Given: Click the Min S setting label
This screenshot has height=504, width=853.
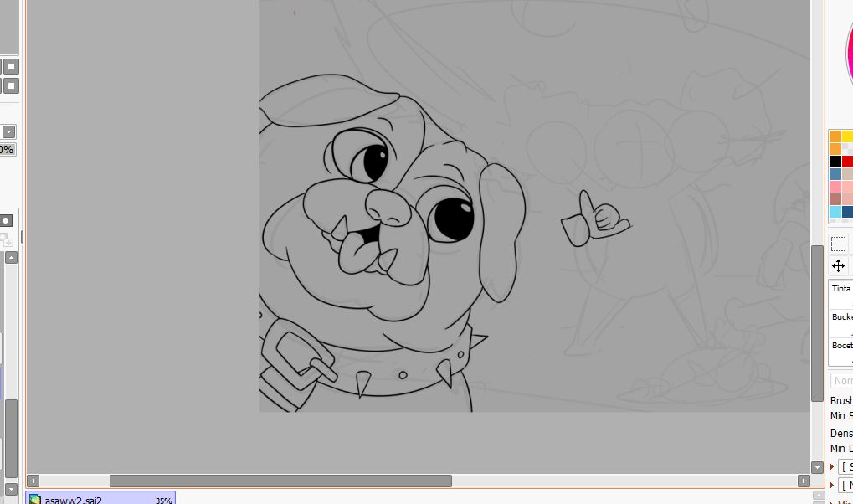Looking at the screenshot, I should (841, 416).
